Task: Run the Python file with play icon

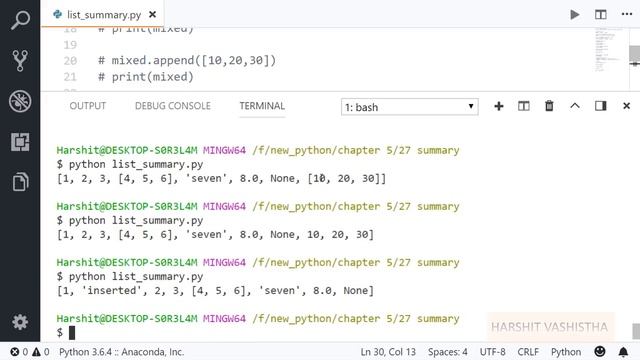Action: [x=575, y=15]
